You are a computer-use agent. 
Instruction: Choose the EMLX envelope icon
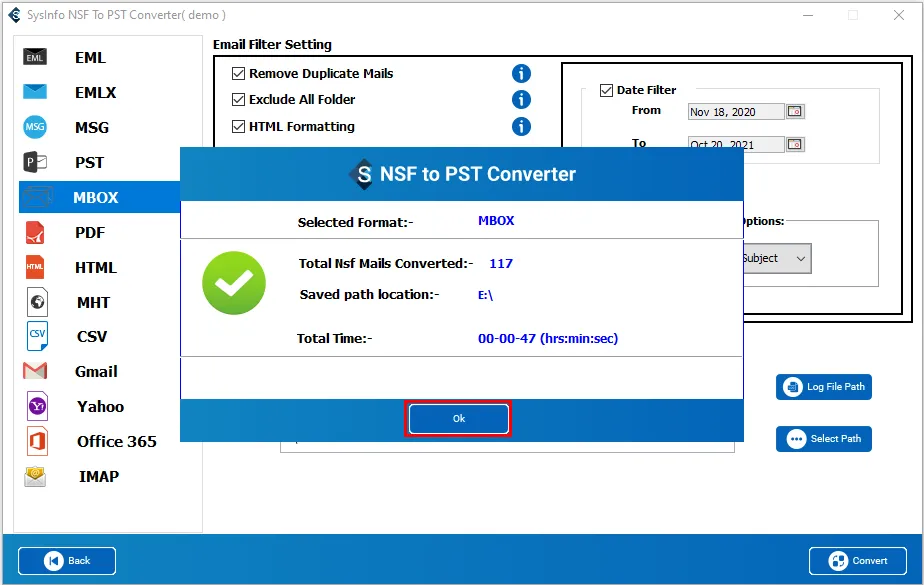pyautogui.click(x=35, y=92)
